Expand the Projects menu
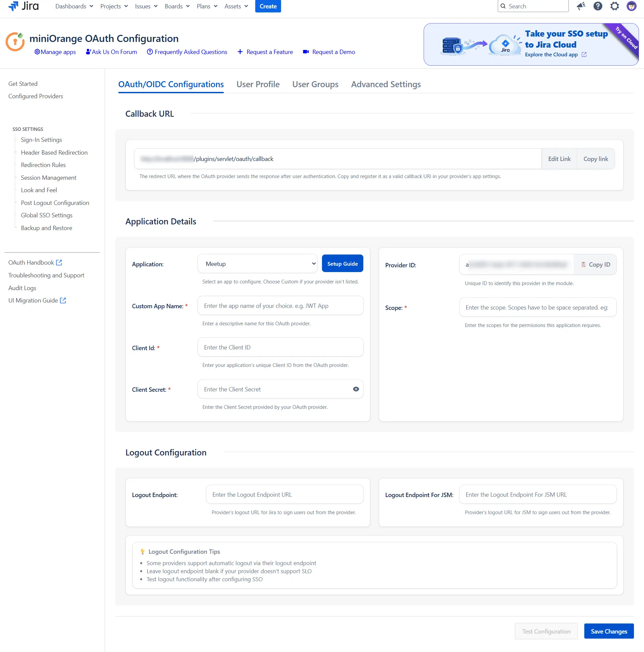 pos(114,6)
